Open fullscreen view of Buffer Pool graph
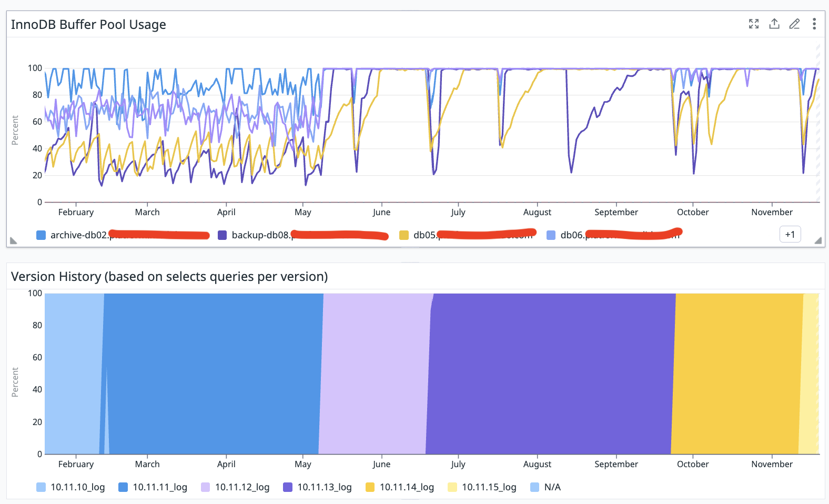 754,24
